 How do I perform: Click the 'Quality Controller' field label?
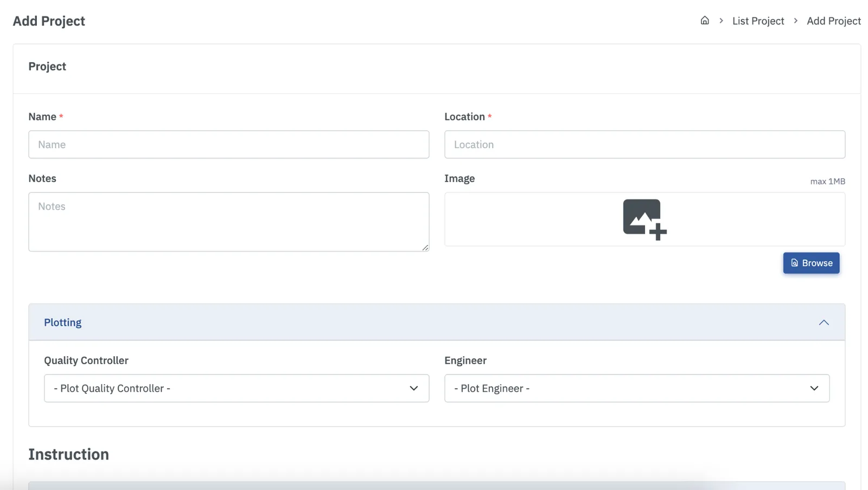[86, 360]
